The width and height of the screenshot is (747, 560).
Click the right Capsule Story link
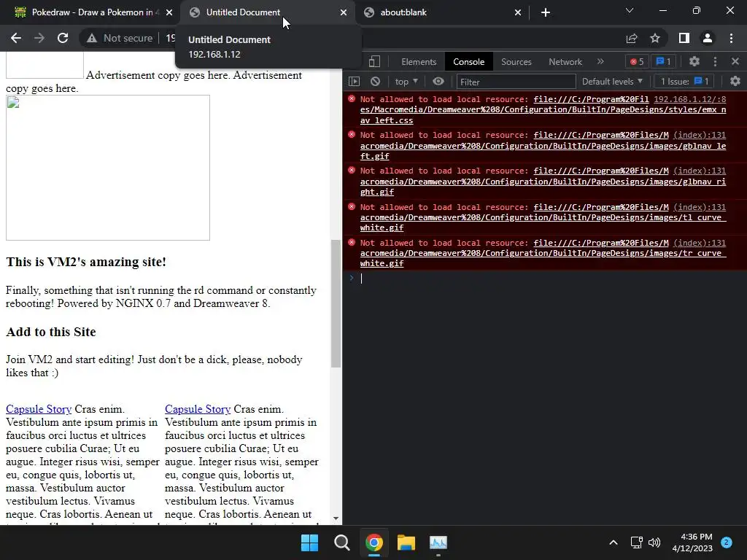pos(198,409)
